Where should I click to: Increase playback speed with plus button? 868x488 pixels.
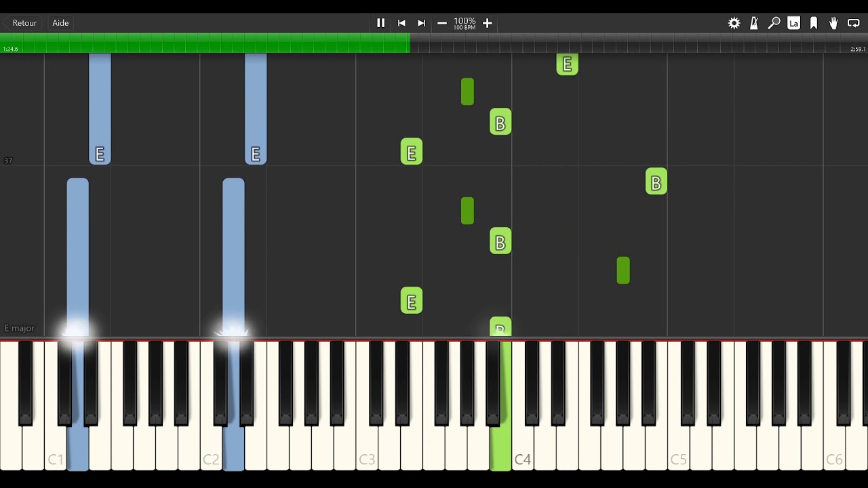(x=487, y=23)
